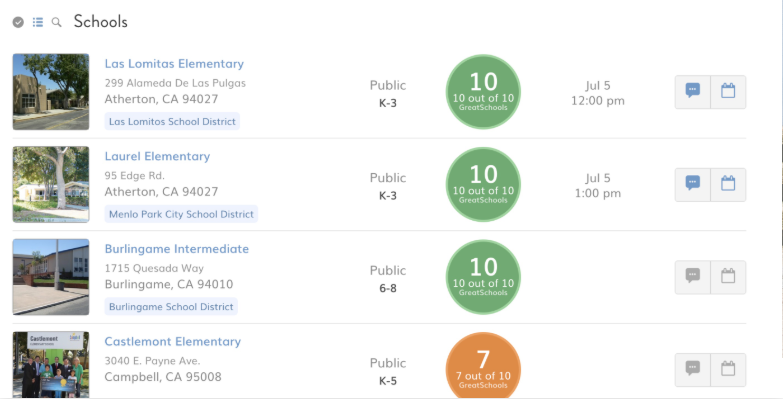
Task: Open comment icon for Burlingame Intermediate
Action: (x=693, y=277)
